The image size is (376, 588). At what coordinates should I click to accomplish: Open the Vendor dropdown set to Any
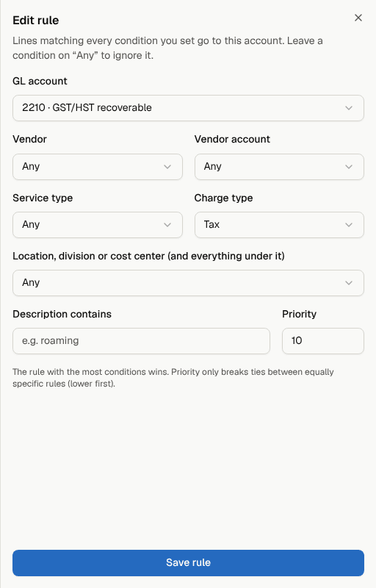coord(98,167)
